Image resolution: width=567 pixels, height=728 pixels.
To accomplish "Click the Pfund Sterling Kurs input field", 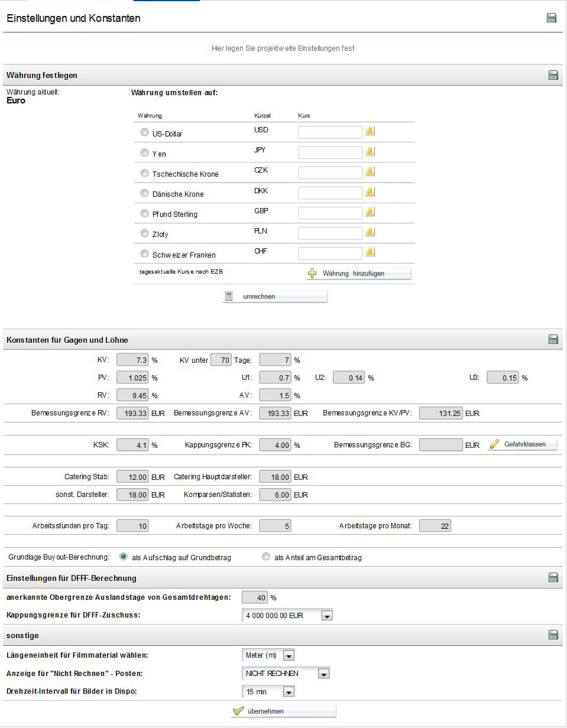I will coord(330,213).
